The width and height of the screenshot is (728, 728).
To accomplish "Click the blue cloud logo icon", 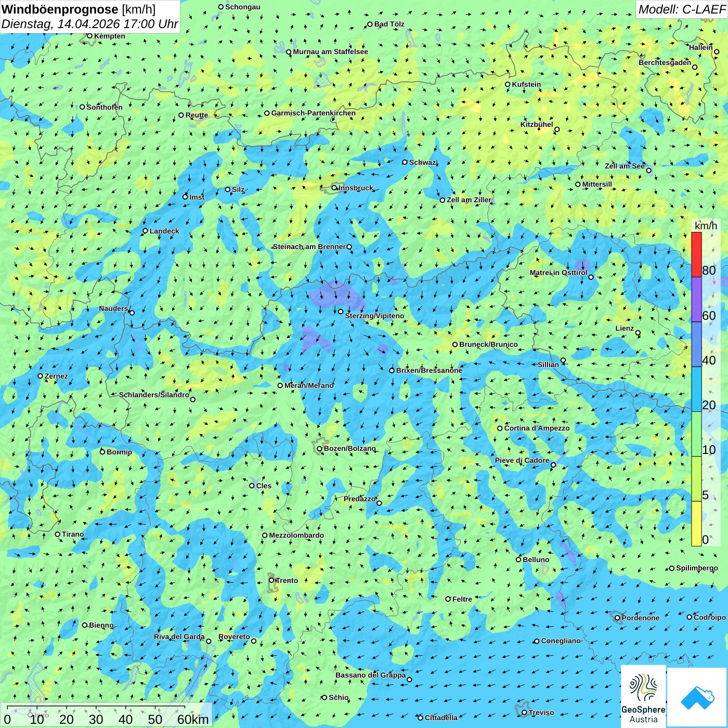I will coord(697,697).
